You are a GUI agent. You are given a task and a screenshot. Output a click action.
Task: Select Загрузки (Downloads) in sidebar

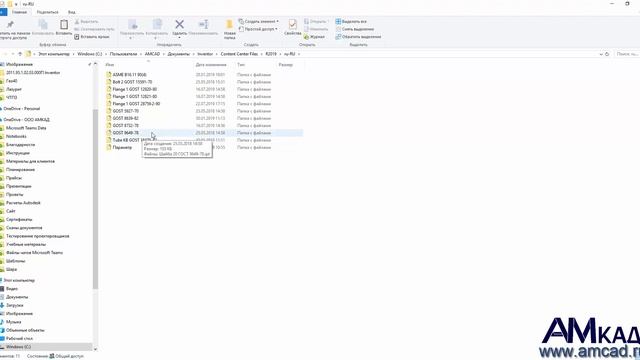point(15,305)
